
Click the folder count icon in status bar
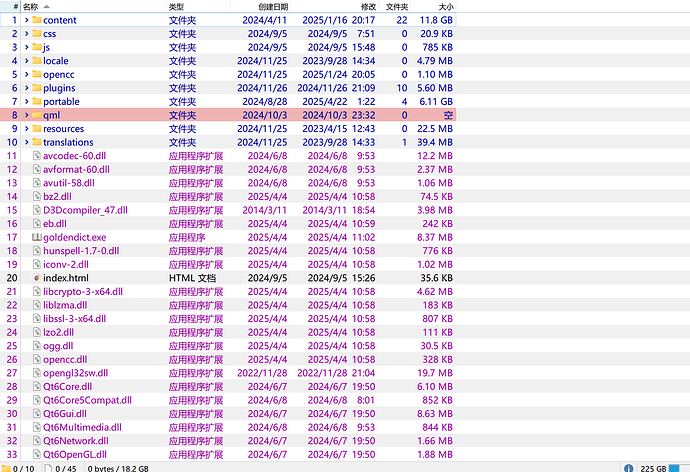[6, 467]
